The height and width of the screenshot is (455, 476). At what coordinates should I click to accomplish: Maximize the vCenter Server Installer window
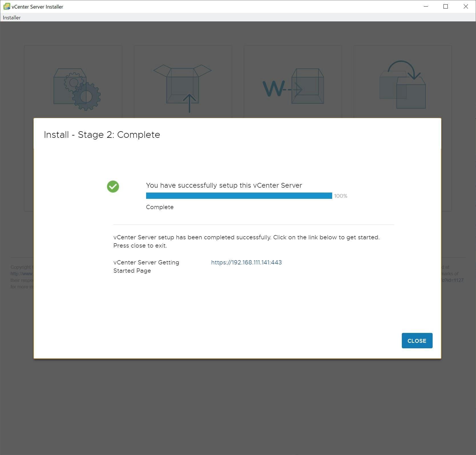[x=446, y=6]
